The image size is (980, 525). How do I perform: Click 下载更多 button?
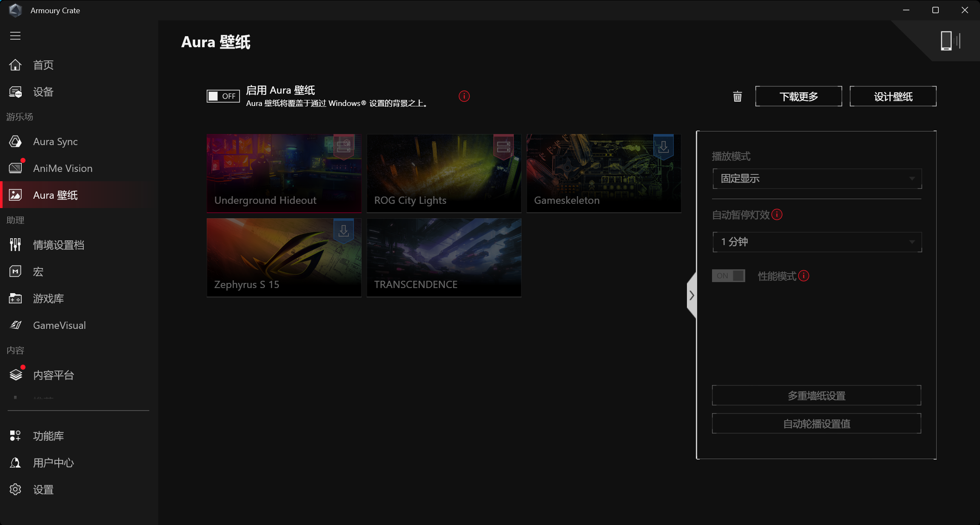pos(798,96)
